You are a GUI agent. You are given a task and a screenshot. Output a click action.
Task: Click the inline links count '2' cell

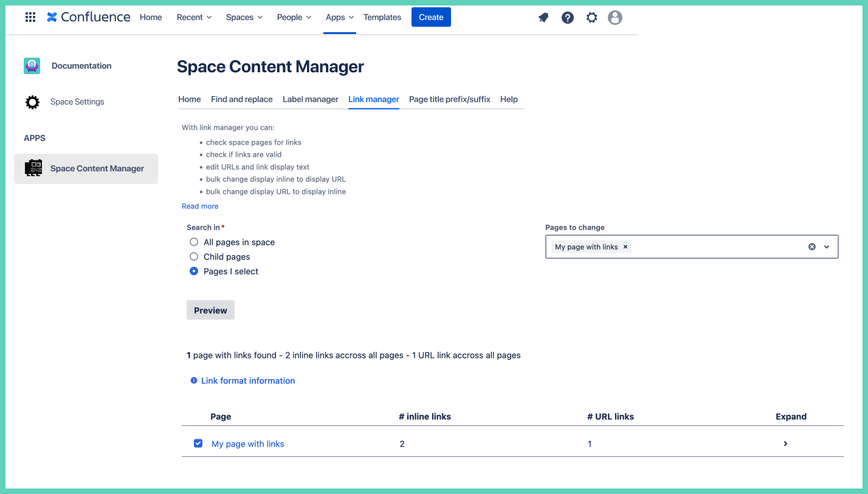click(402, 444)
